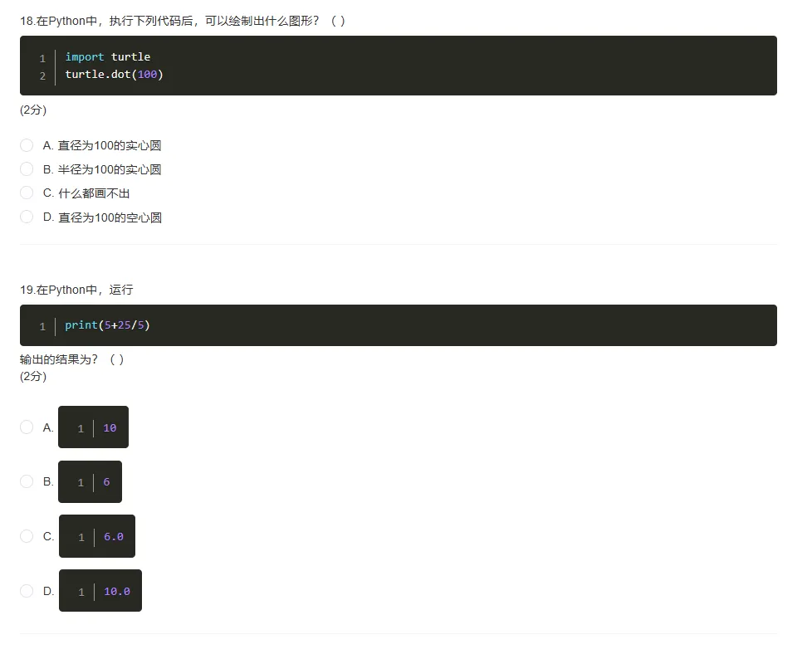Click the answer code block showing 10
Image resolution: width=812 pixels, height=654 pixels.
point(93,427)
